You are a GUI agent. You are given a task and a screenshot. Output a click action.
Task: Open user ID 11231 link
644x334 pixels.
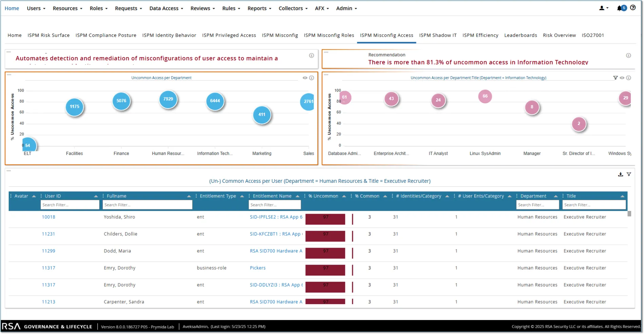click(x=49, y=234)
